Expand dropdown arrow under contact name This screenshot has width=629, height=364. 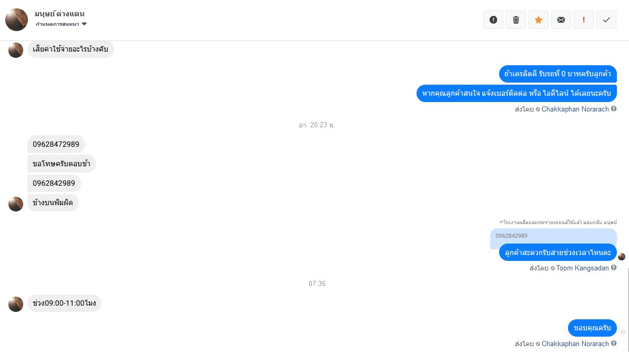pos(84,24)
